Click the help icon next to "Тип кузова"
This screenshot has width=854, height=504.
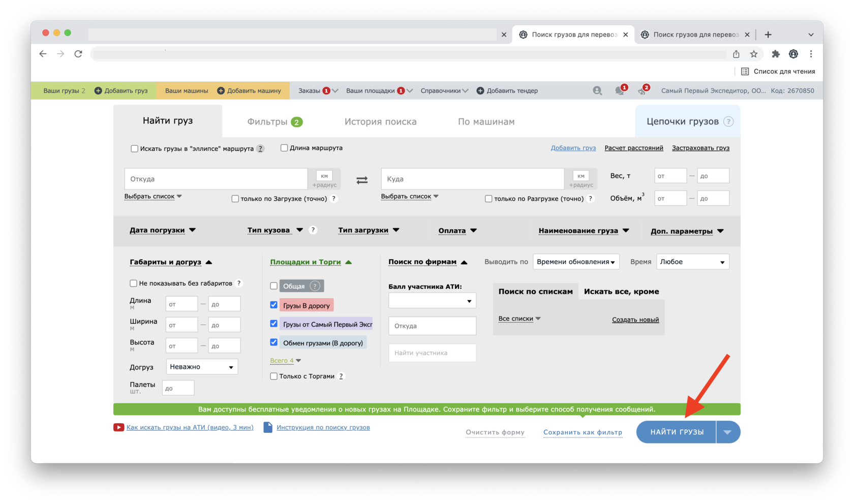pos(314,230)
